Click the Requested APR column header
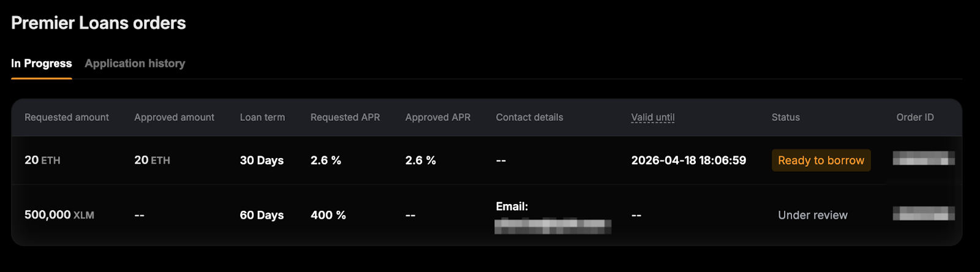This screenshot has width=980, height=272. pos(345,118)
